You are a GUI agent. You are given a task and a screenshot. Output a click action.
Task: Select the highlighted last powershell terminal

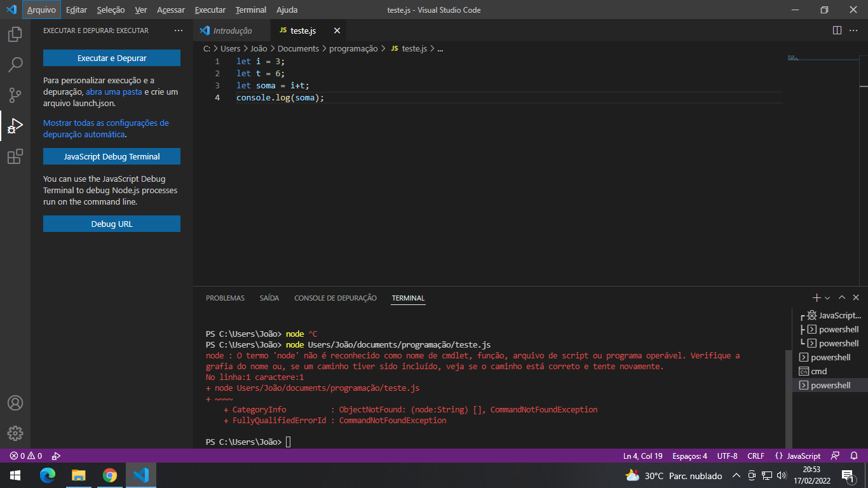pyautogui.click(x=830, y=385)
